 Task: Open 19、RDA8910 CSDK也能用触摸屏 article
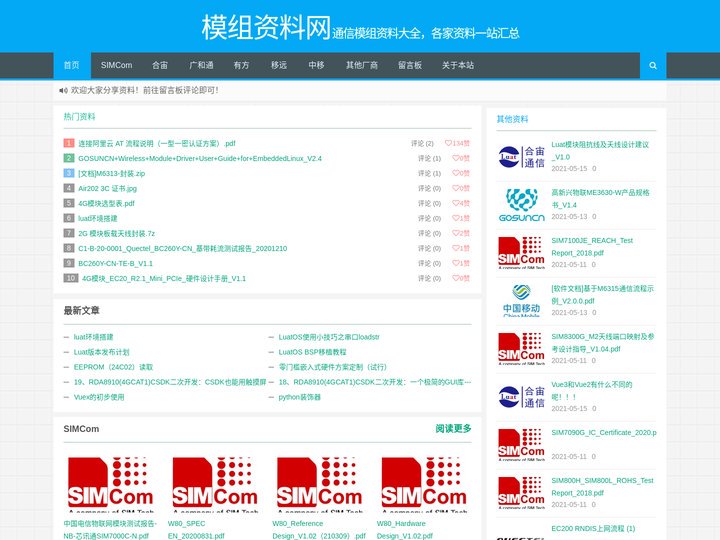coord(170,382)
